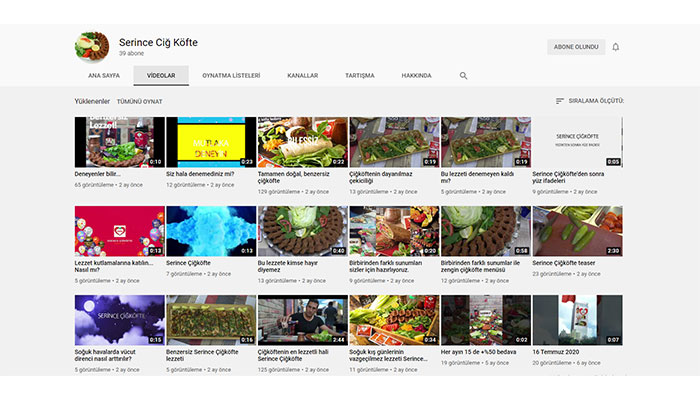Screen dimensions: 700x400
Task: Click the Serince Çiğ Köfte channel name
Action: 158,42
